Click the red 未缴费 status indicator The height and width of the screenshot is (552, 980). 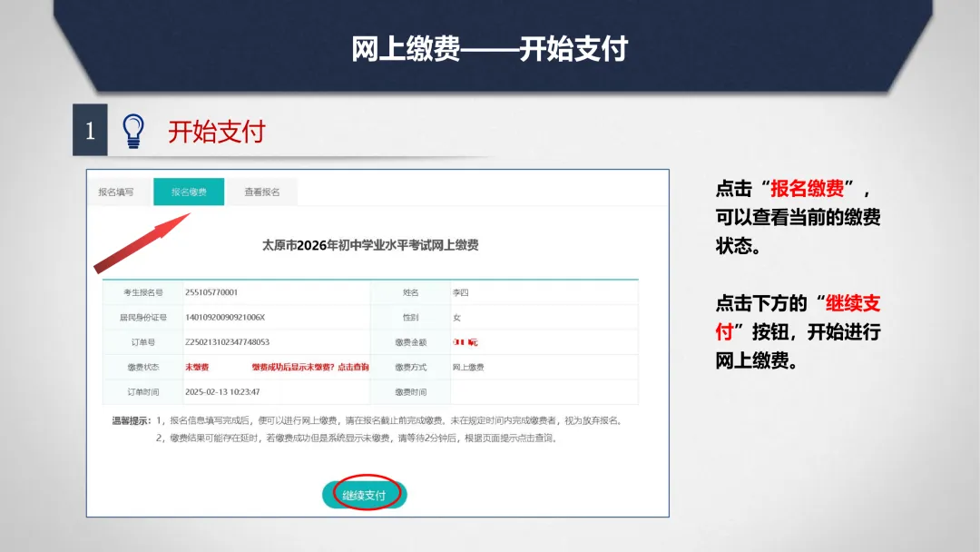click(x=198, y=367)
